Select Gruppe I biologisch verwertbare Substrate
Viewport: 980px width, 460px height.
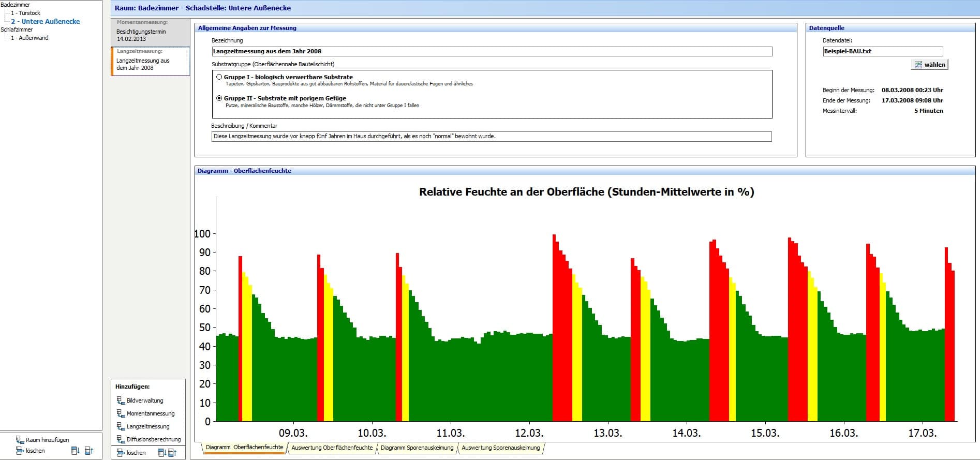coord(219,77)
